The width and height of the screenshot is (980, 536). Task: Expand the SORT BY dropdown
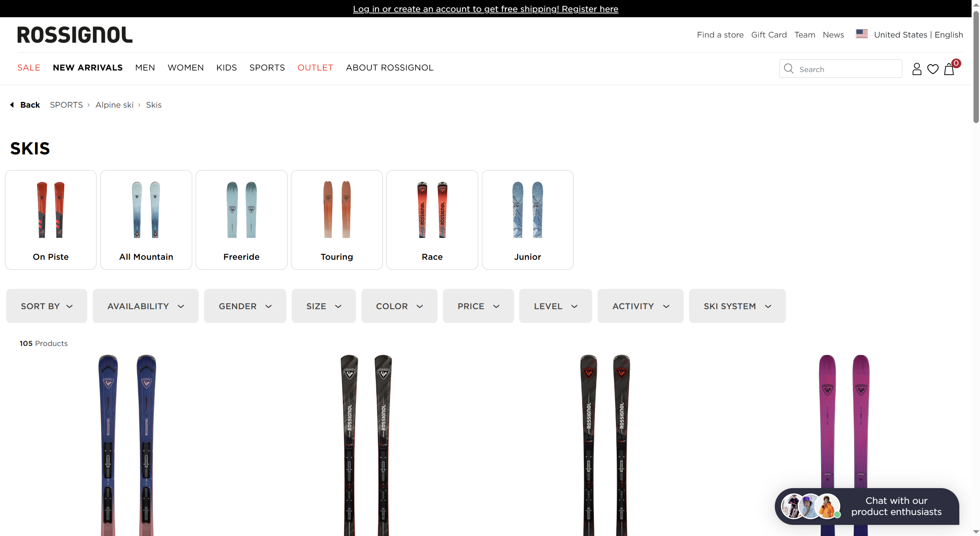coord(46,306)
